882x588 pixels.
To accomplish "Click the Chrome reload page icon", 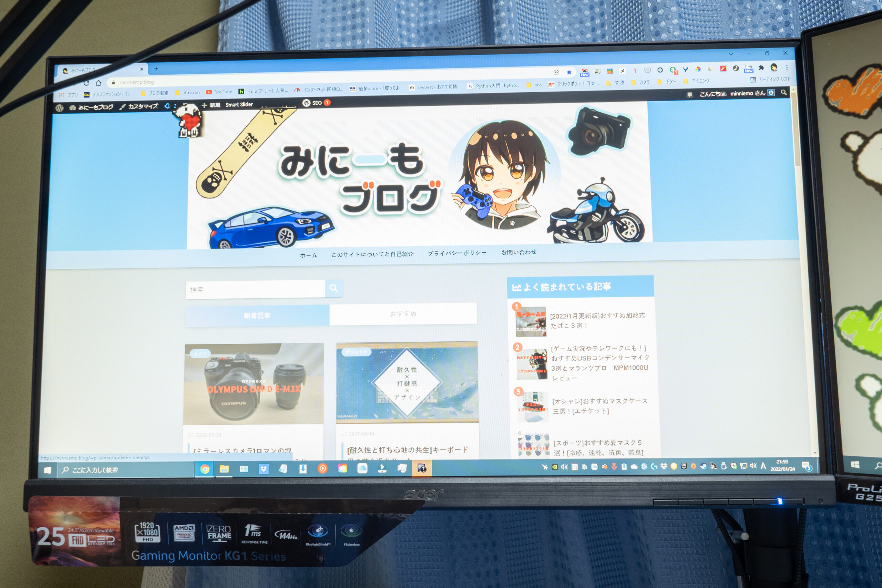I will (x=86, y=83).
